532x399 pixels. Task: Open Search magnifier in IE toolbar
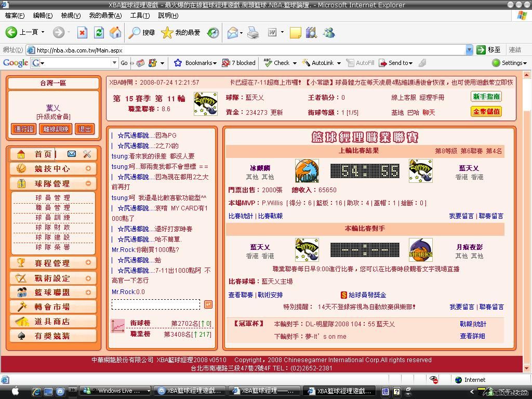click(x=134, y=33)
